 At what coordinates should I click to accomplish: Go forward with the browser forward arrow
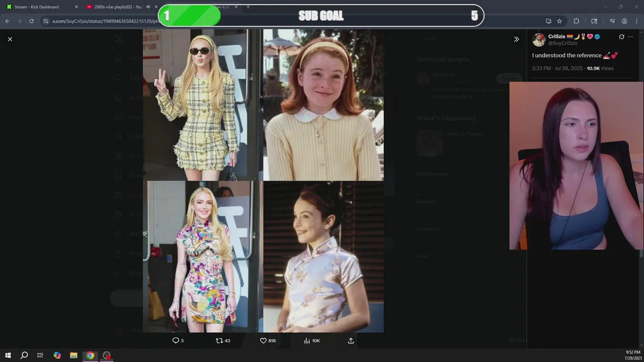(19, 21)
